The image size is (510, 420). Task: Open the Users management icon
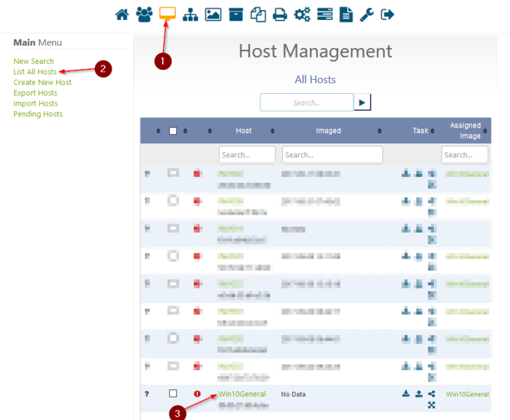[x=144, y=14]
